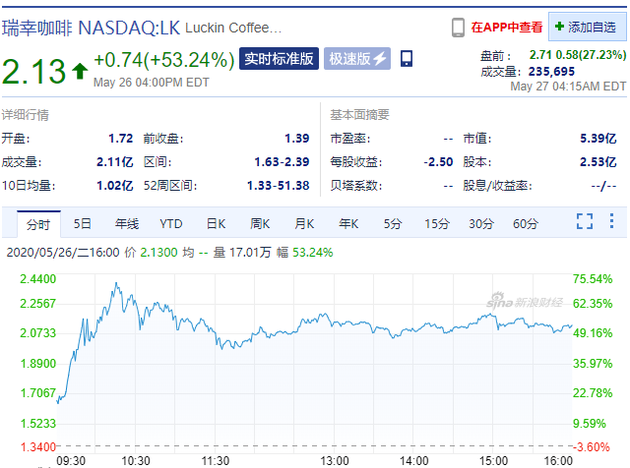Click the 市盈率 label
630x468 pixels.
point(350,139)
